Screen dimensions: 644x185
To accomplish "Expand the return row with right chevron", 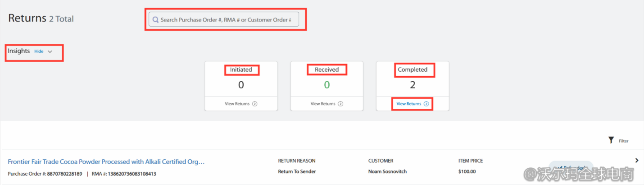I will tap(637, 160).
